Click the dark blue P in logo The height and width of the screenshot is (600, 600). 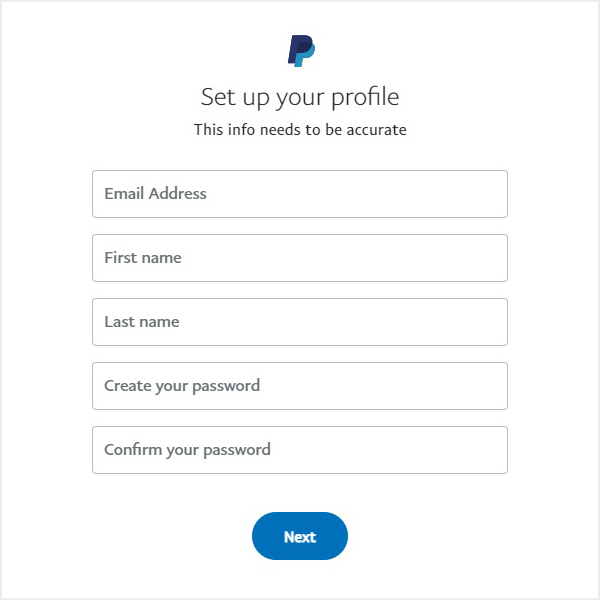297,47
